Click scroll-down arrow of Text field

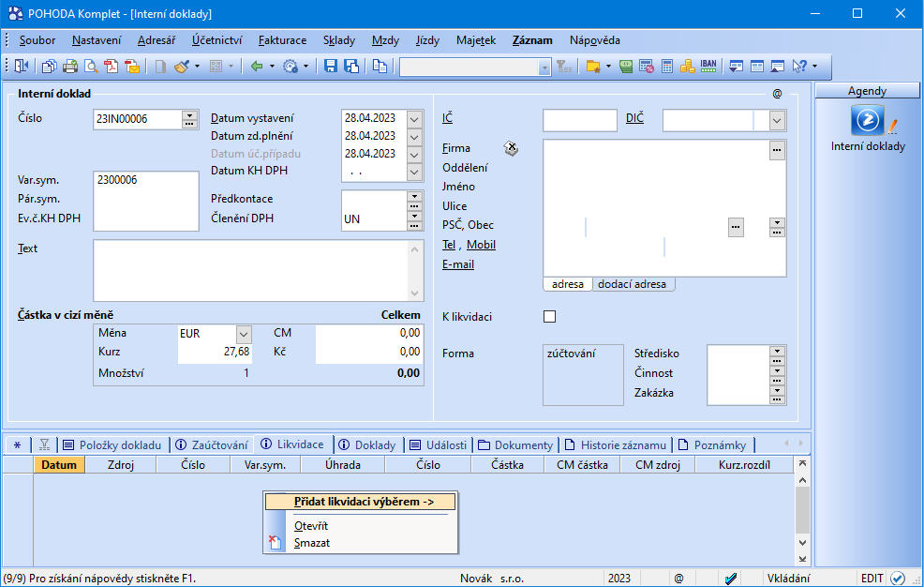click(x=414, y=293)
